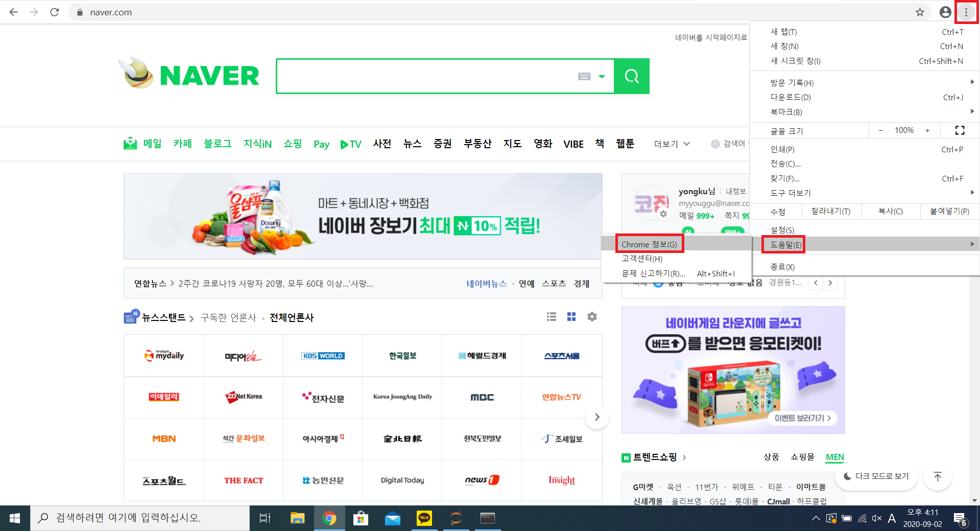980x531 pixels.
Task: Open the KBS WORLD newsstand tile
Action: tap(323, 356)
